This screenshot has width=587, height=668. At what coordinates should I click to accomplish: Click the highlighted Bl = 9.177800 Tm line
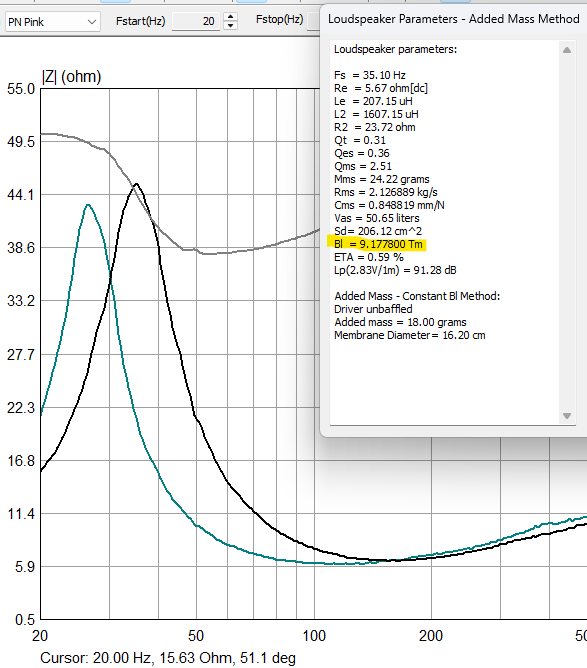pyautogui.click(x=378, y=244)
